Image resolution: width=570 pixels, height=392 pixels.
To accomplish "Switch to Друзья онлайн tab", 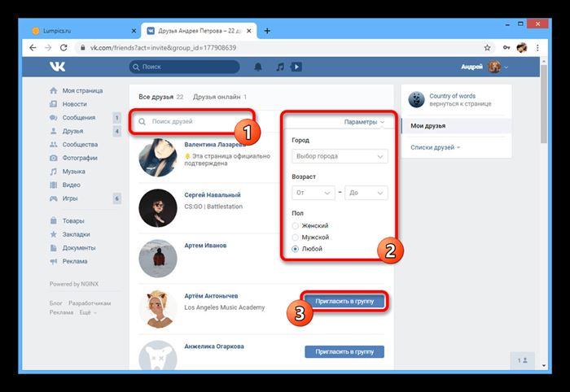I will coord(220,97).
